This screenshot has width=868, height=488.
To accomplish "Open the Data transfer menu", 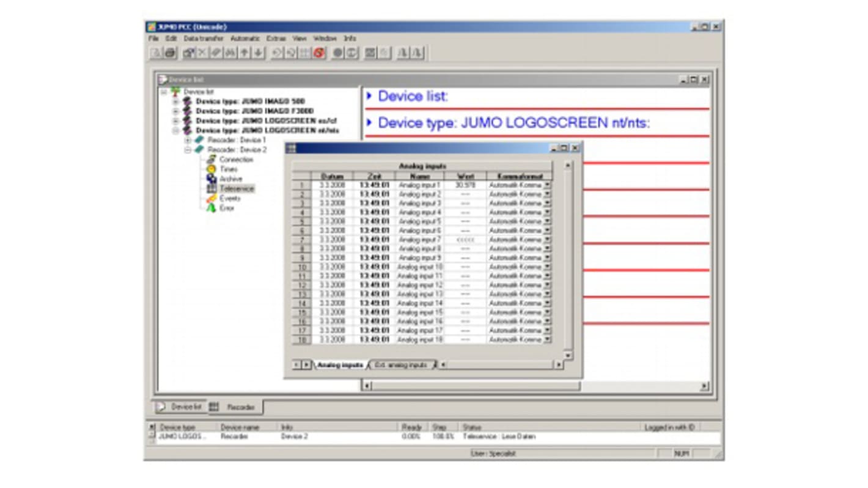I will pos(204,38).
